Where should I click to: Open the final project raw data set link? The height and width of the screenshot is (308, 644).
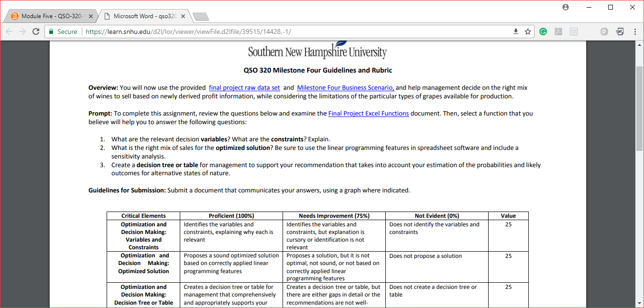coord(244,88)
